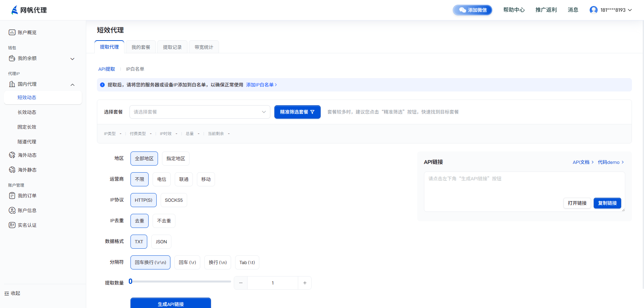Click the 海外动态 globe icon
Image resolution: width=644 pixels, height=308 pixels.
point(12,155)
